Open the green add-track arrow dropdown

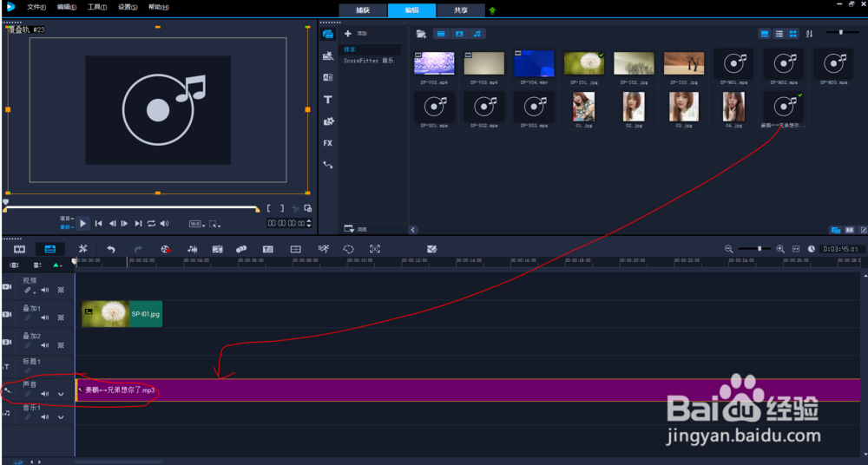[x=56, y=265]
